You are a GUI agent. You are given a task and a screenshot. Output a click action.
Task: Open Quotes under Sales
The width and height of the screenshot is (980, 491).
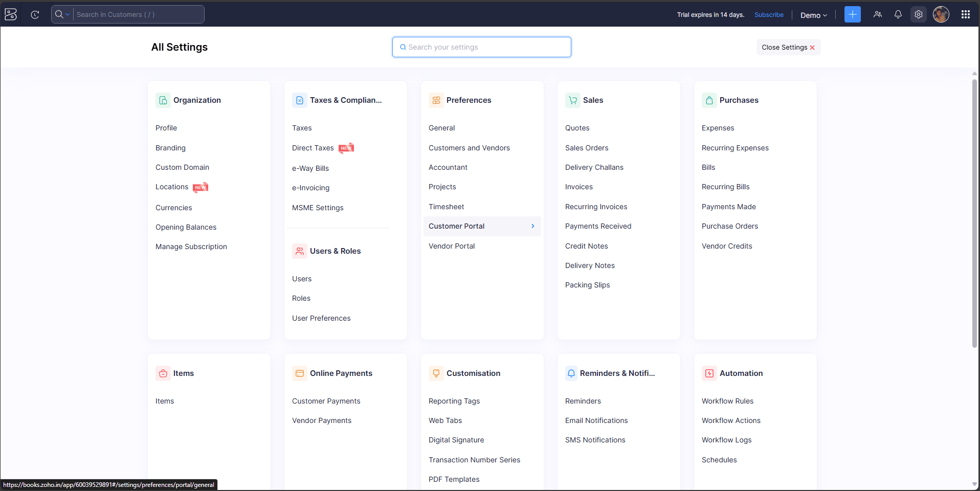577,128
